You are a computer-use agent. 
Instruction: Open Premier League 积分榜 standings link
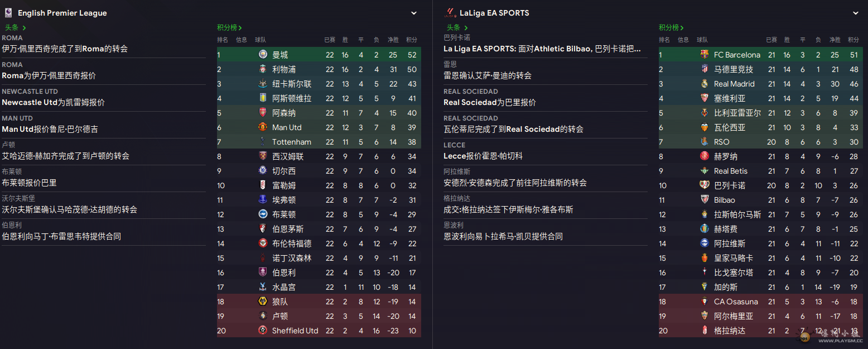pos(229,27)
